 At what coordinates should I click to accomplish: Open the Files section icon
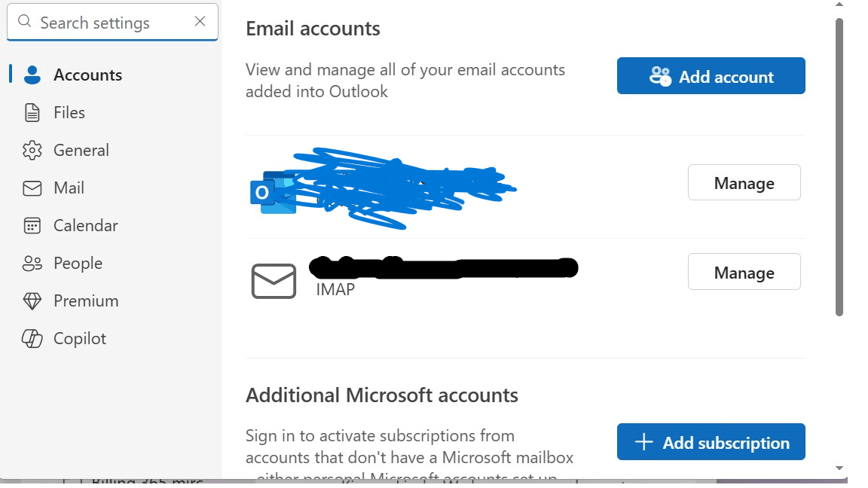coord(32,112)
